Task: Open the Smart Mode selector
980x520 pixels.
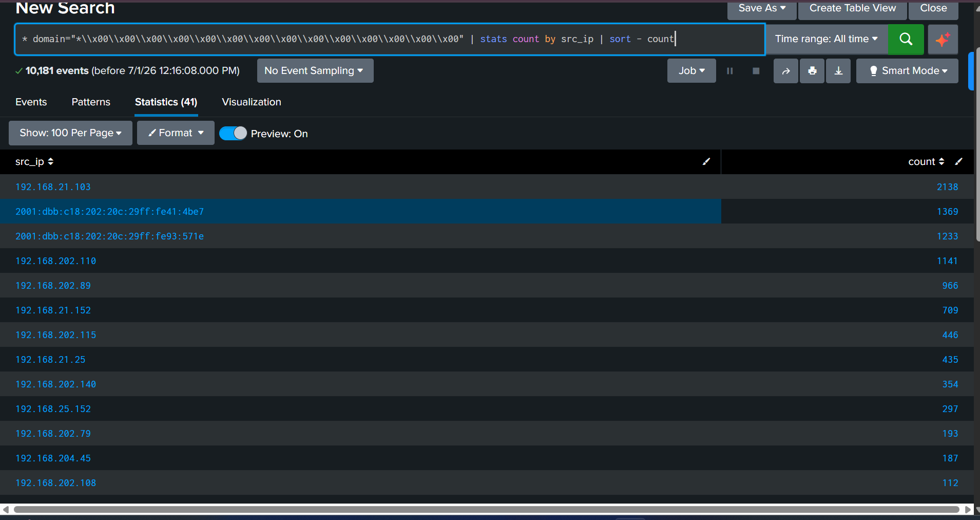Action: (x=907, y=71)
